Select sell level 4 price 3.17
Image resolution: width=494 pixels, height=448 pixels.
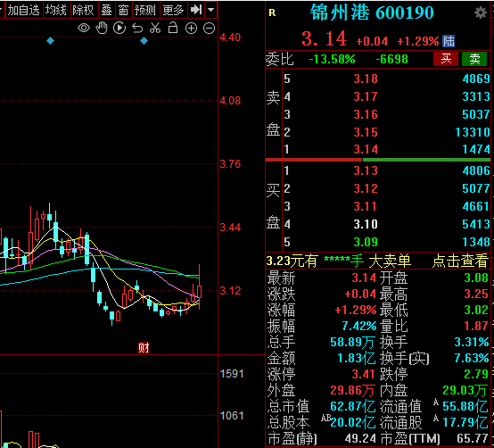click(366, 96)
